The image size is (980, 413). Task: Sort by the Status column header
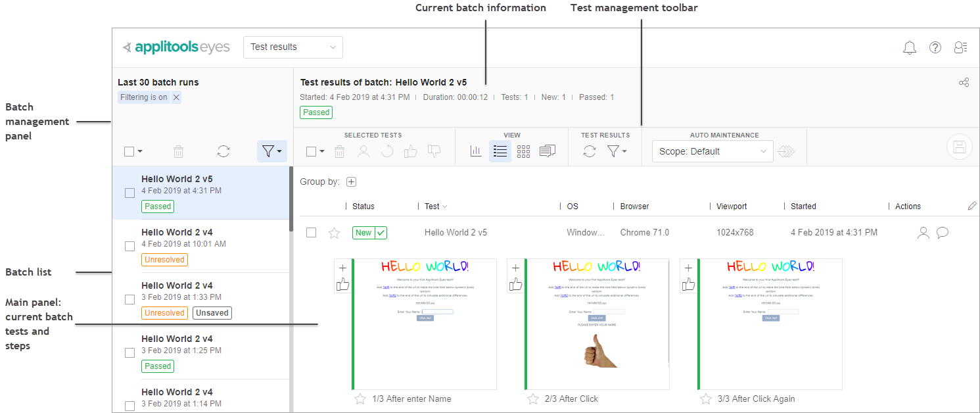pyautogui.click(x=363, y=206)
